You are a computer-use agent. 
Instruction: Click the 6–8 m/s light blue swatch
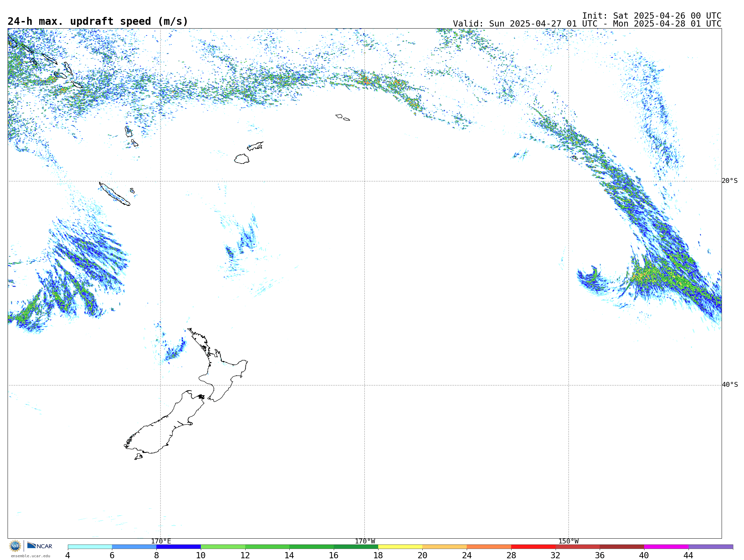[134, 547]
